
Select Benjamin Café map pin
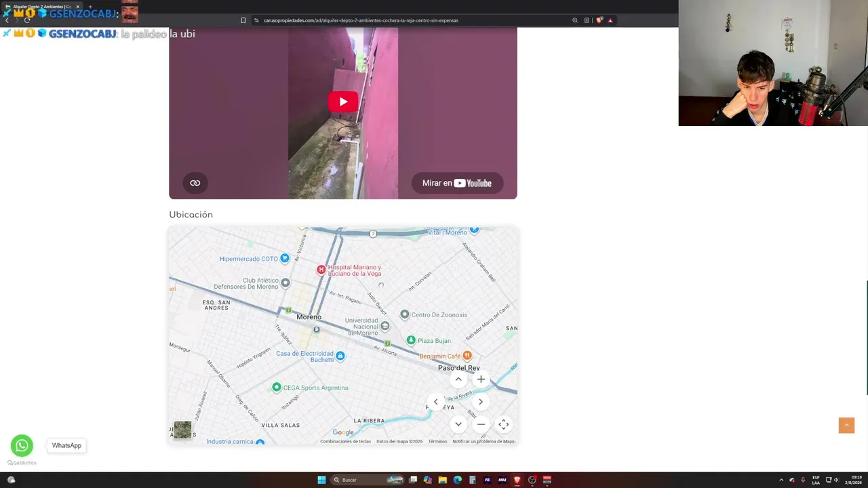point(467,356)
